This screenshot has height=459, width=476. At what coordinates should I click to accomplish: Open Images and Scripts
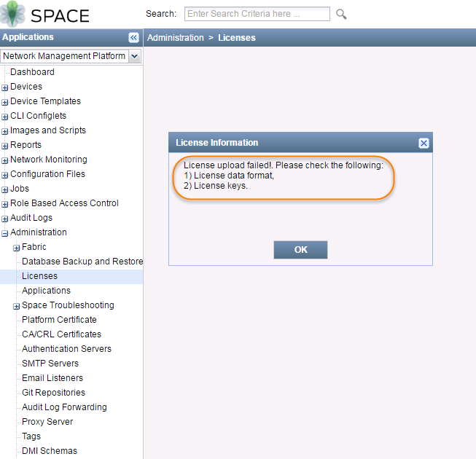(48, 130)
